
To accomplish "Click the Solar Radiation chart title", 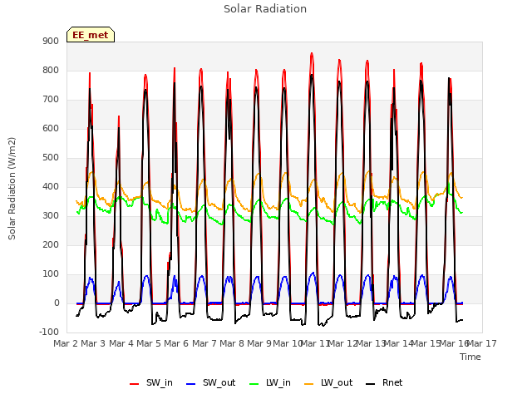I will click(x=265, y=9).
